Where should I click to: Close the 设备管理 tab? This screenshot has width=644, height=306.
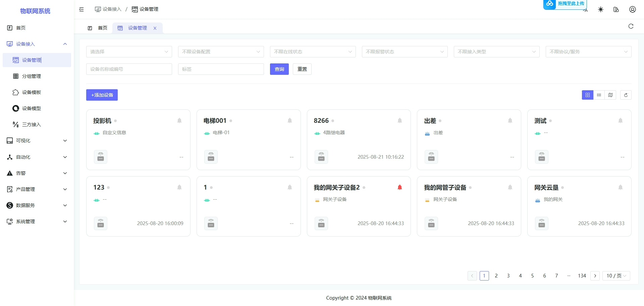[155, 28]
